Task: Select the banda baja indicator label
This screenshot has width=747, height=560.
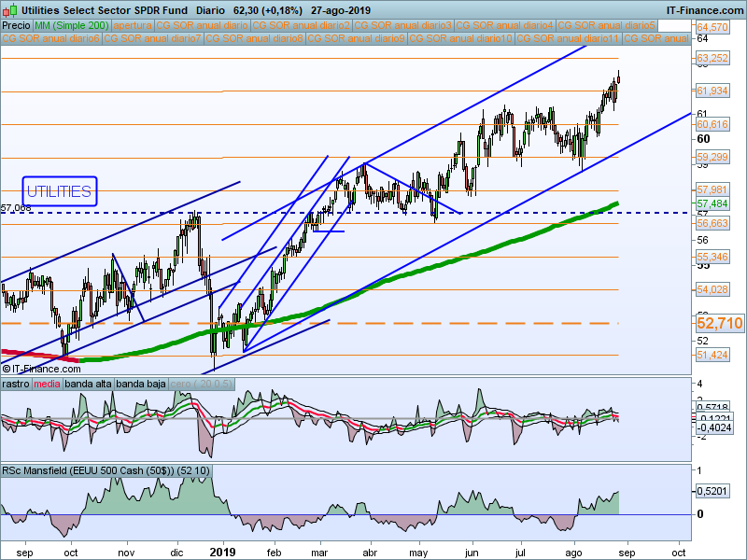Action: pos(141,384)
